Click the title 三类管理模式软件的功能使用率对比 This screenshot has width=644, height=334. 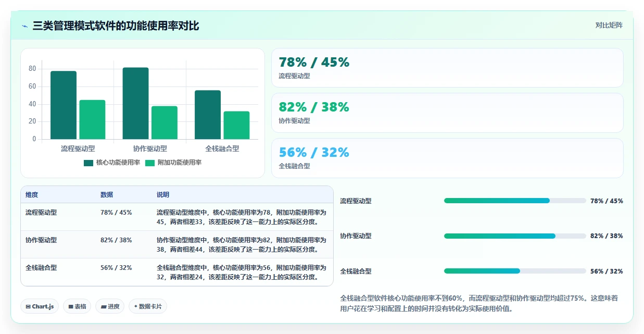(x=116, y=26)
